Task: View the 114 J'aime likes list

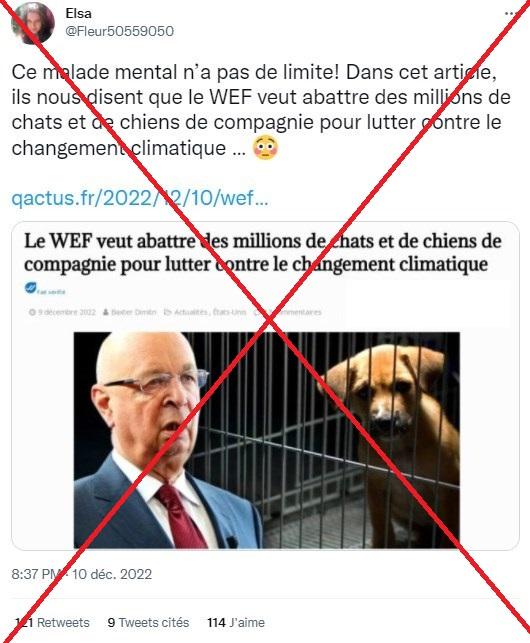Action: point(236,622)
